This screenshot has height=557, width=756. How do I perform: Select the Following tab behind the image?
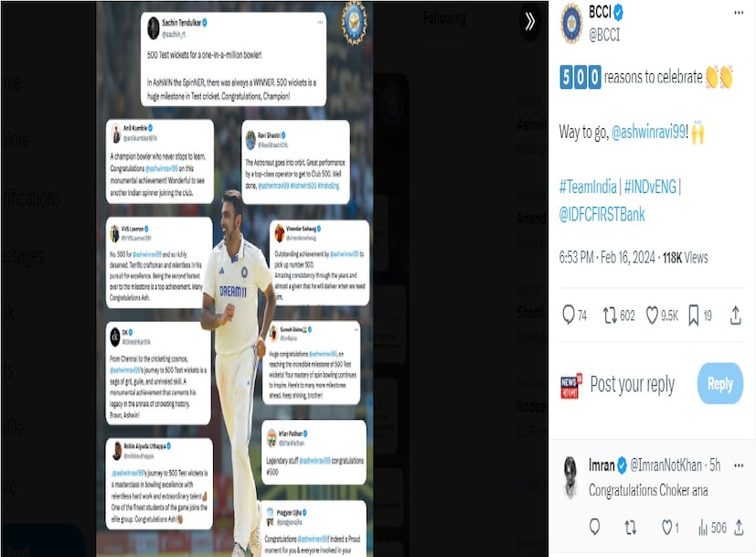point(444,19)
